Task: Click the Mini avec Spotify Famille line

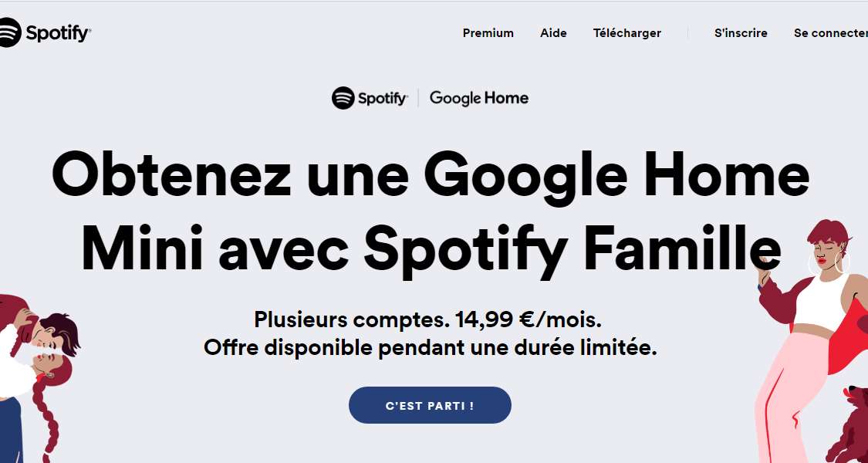Action: (x=431, y=248)
